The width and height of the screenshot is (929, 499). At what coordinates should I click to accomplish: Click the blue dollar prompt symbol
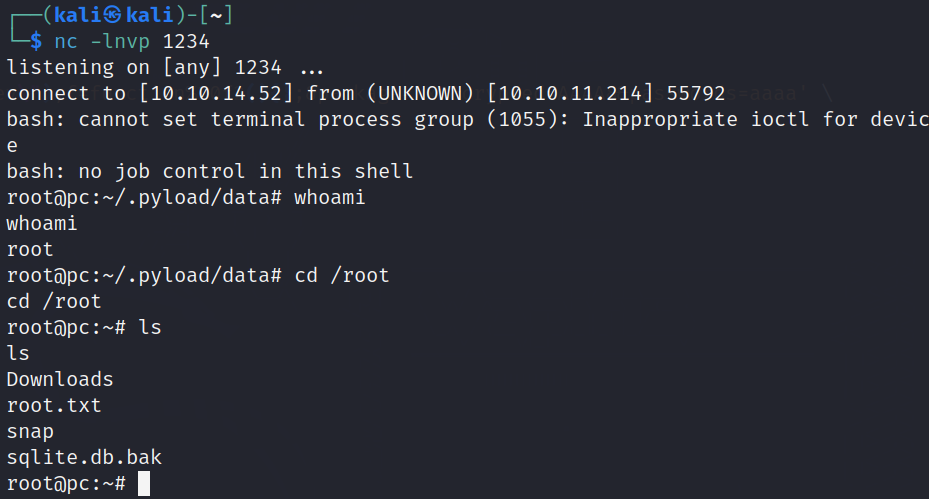point(36,41)
